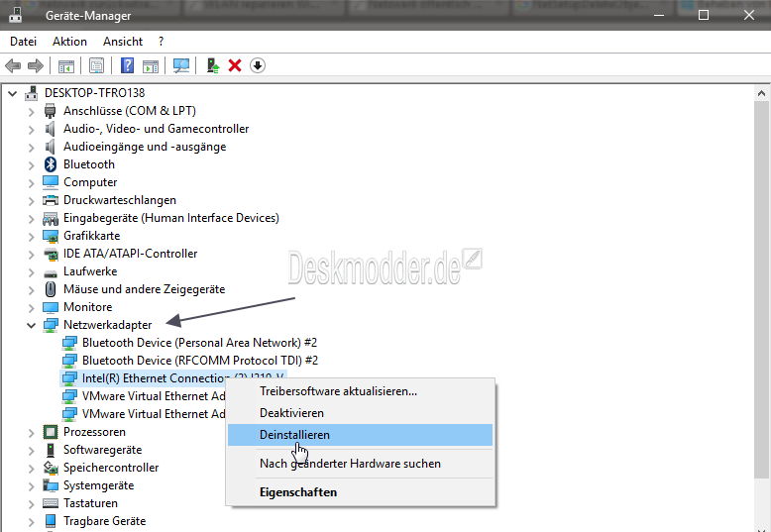Select the DESKTOP-TFRO138 computer name
Viewport: 771px width, 532px height.
94,93
